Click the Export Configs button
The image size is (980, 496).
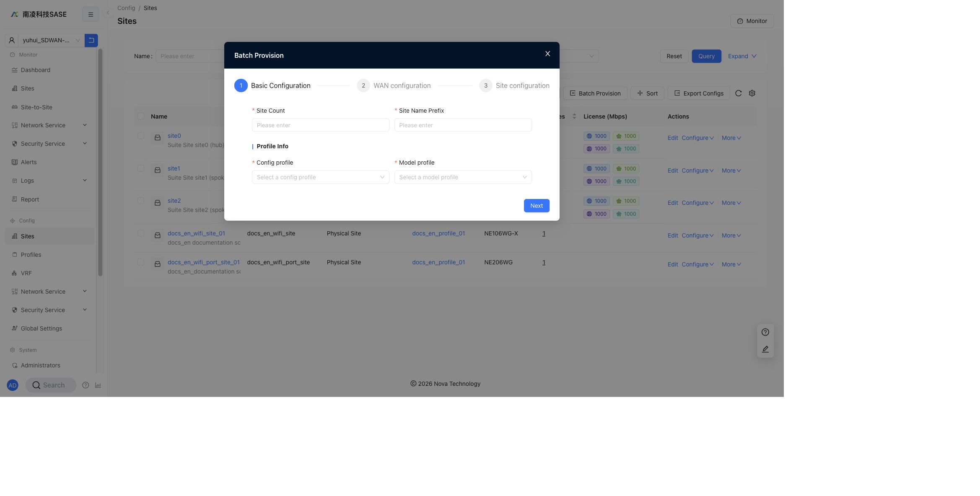(x=699, y=93)
